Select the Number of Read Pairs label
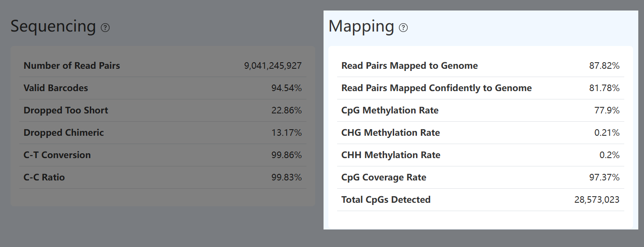 pos(71,66)
